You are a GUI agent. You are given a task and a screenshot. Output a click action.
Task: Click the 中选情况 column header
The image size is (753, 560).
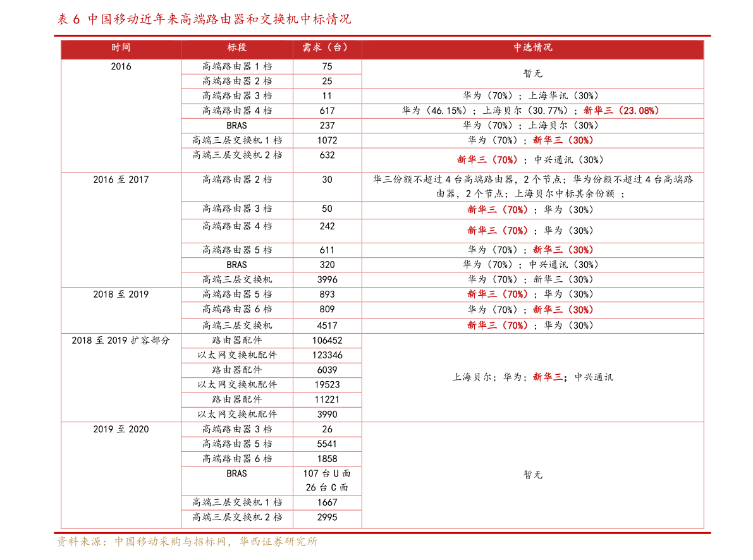tap(532, 47)
